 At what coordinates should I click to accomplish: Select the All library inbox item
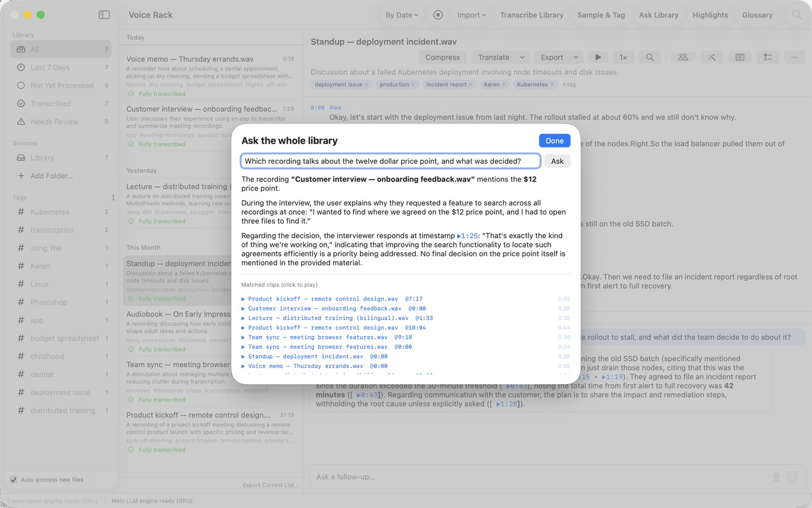61,49
